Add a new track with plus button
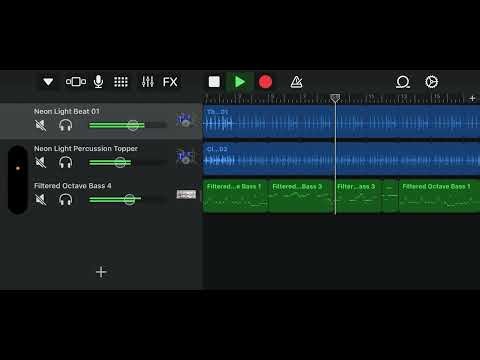The width and height of the screenshot is (480, 360). tap(101, 272)
